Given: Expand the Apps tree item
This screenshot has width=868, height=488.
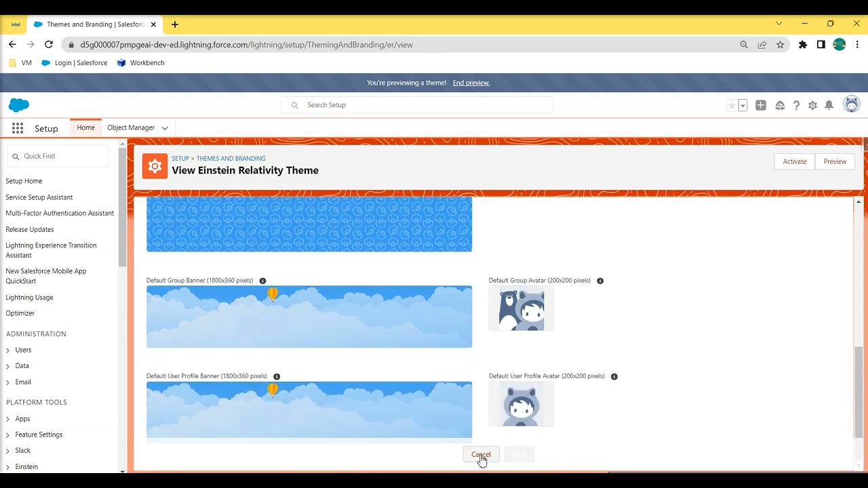Looking at the screenshot, I should 8,419.
